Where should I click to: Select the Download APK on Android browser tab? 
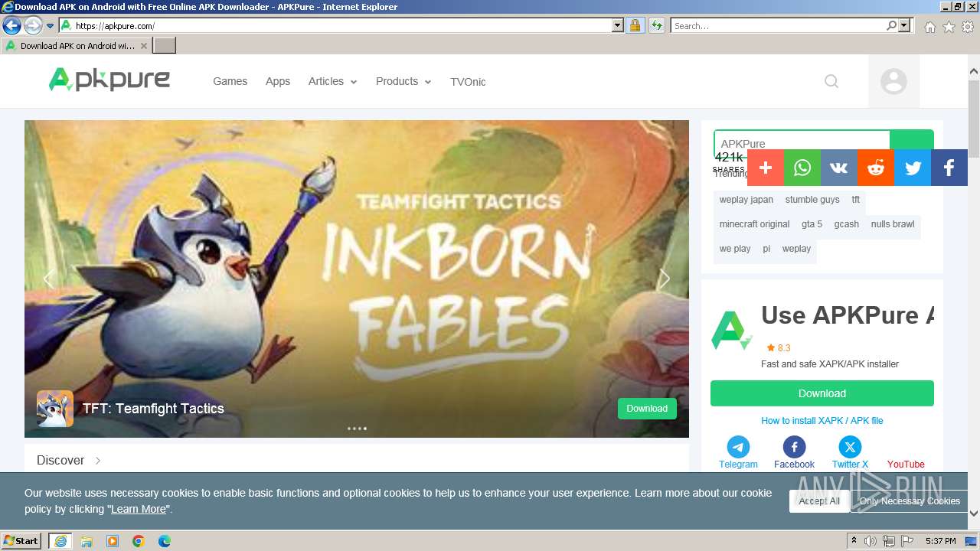point(77,46)
